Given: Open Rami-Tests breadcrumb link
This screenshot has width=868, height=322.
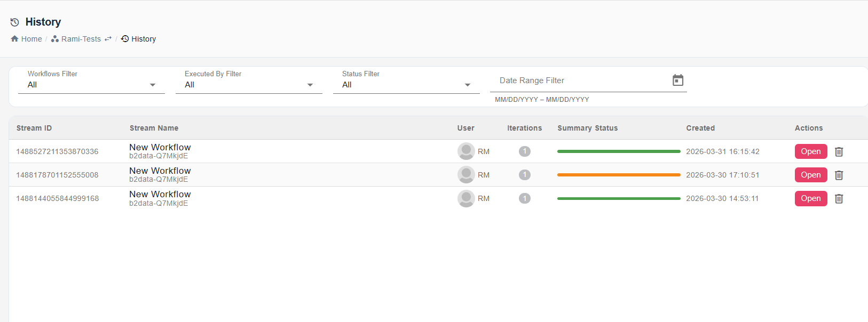Looking at the screenshot, I should click(x=81, y=39).
